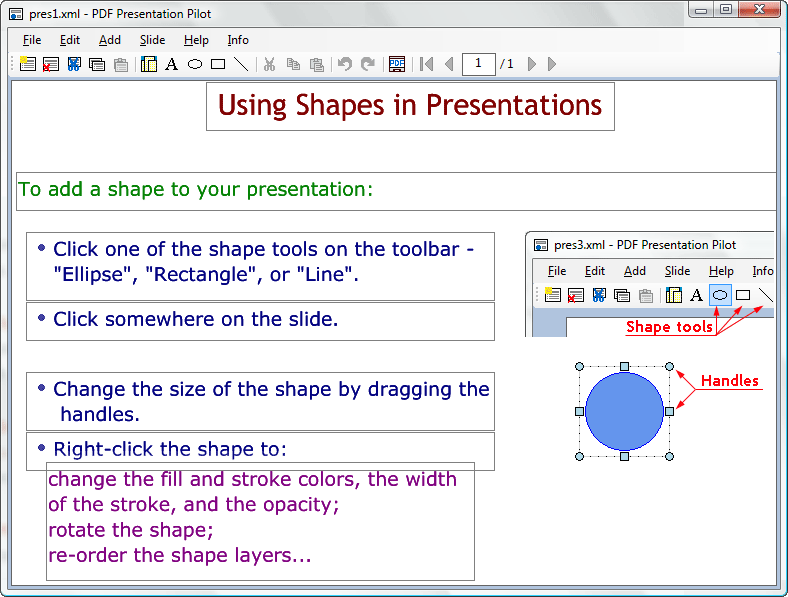
Task: Open the File menu
Action: point(32,40)
